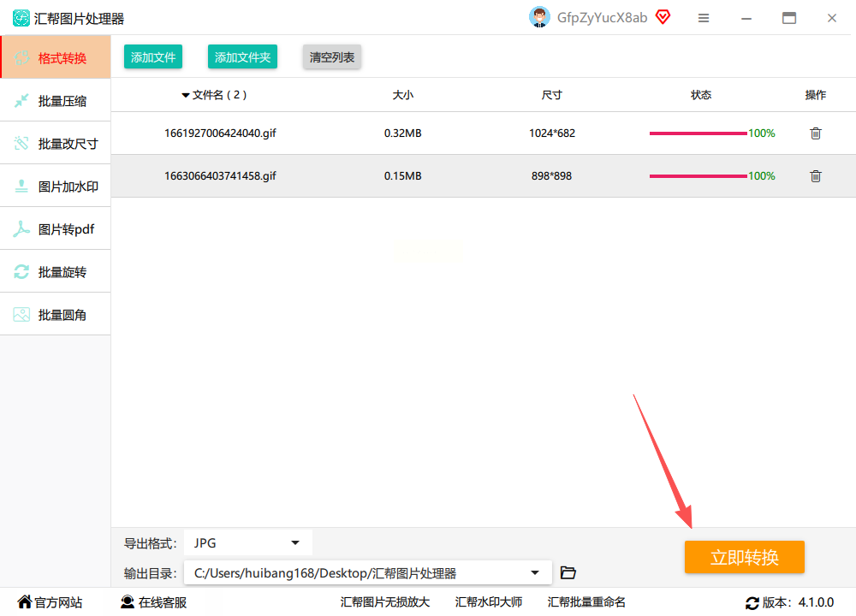Click the 添加文件 button
This screenshot has height=616, width=856.
coord(153,56)
